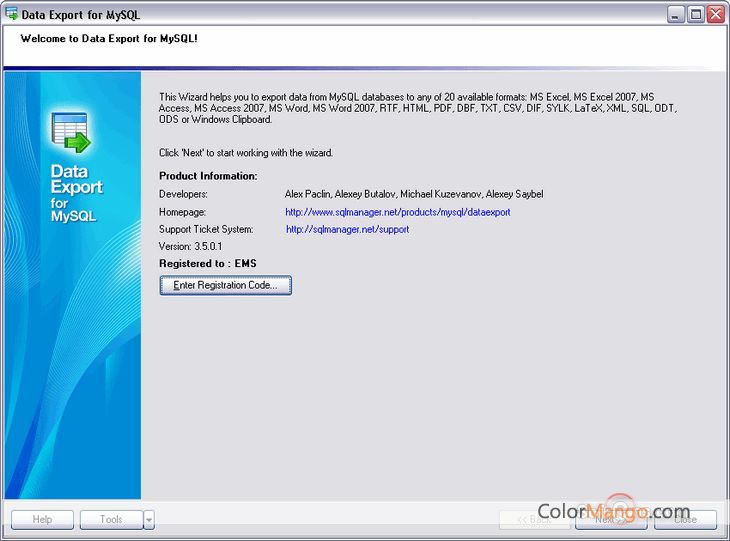Viewport: 730px width, 541px height.
Task: Select the 'Version: 3.5.0.1' text
Action: coord(190,246)
